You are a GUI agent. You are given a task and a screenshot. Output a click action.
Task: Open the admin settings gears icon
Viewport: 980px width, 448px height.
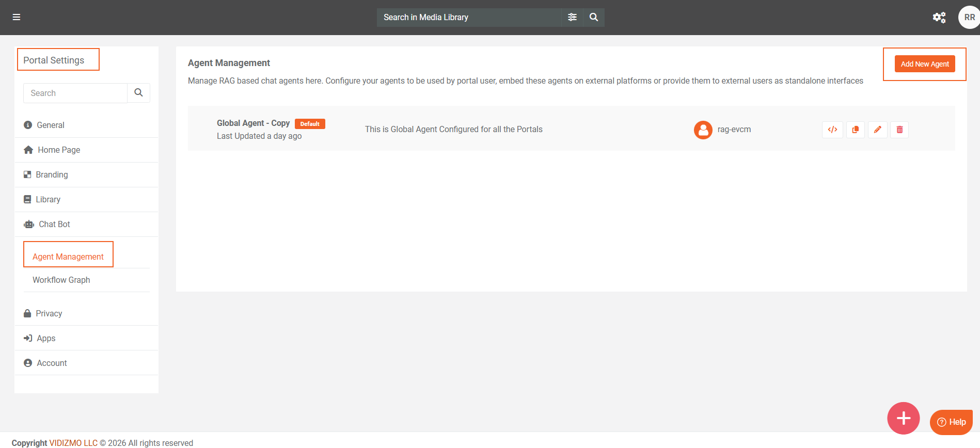click(939, 18)
